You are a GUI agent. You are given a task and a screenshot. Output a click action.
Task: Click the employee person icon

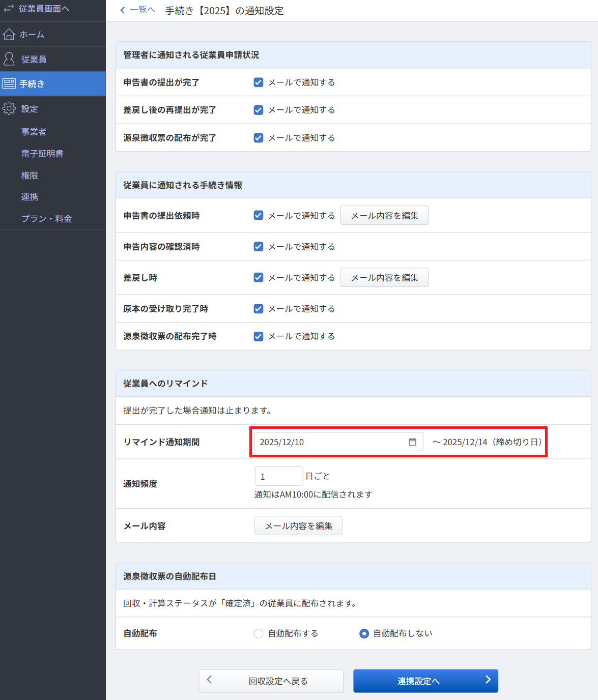click(x=9, y=59)
